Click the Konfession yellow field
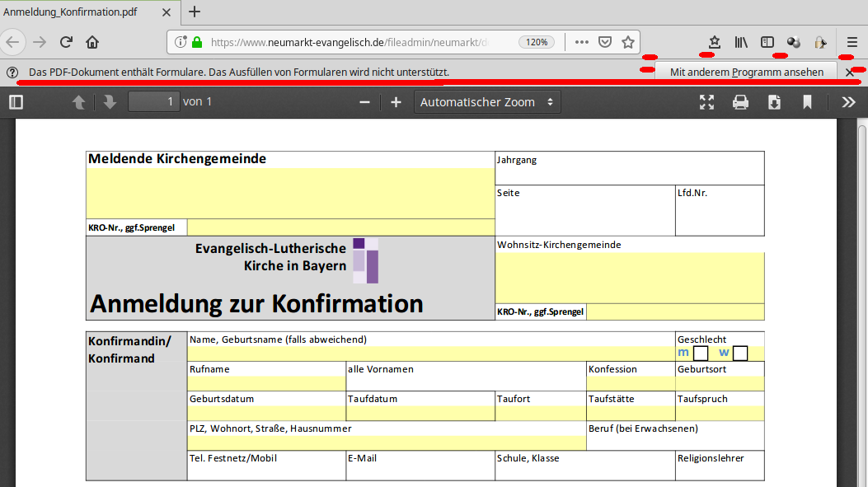Screen dimensions: 868x487 point(631,383)
